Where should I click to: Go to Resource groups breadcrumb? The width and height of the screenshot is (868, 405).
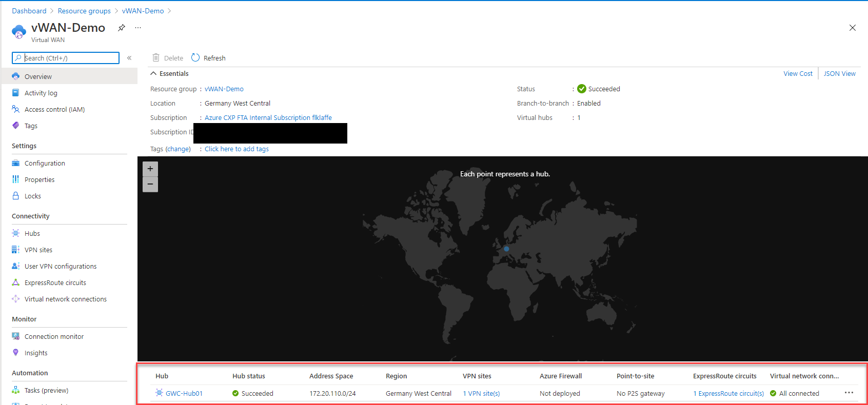coord(84,11)
